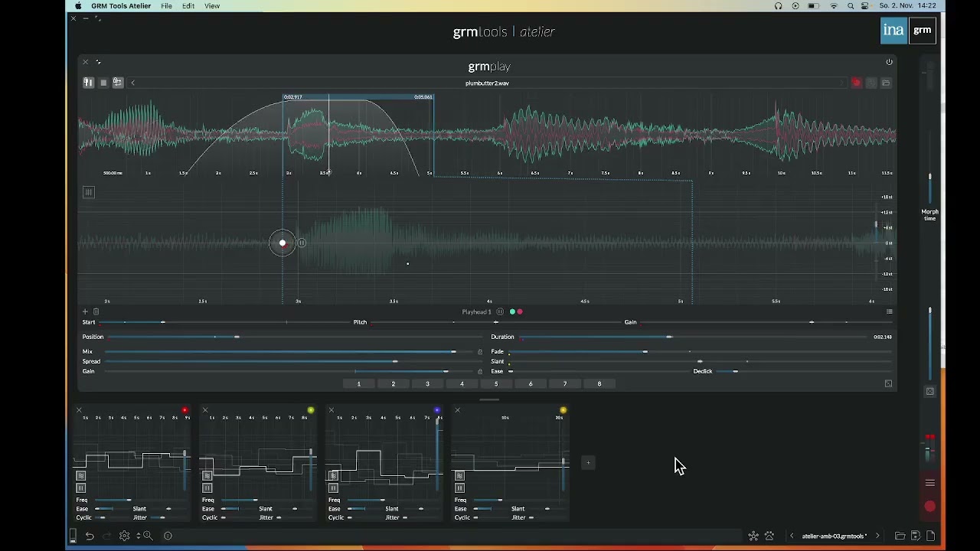
Task: Click the randomize network icon at bottom
Action: tap(753, 536)
